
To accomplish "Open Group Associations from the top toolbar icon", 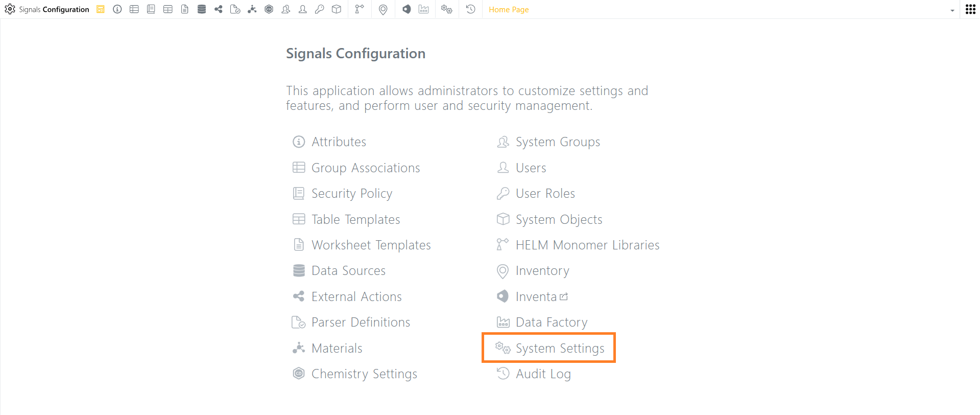I will [134, 9].
